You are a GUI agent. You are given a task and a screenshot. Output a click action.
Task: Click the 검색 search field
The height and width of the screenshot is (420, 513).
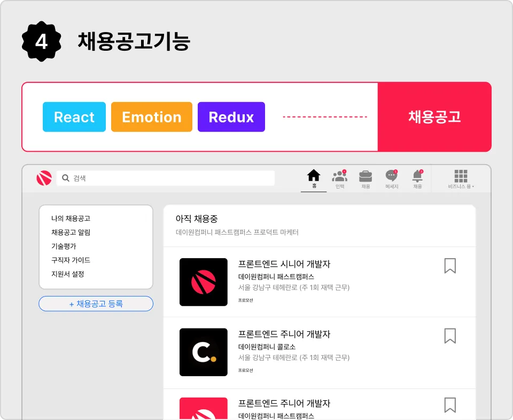point(166,178)
